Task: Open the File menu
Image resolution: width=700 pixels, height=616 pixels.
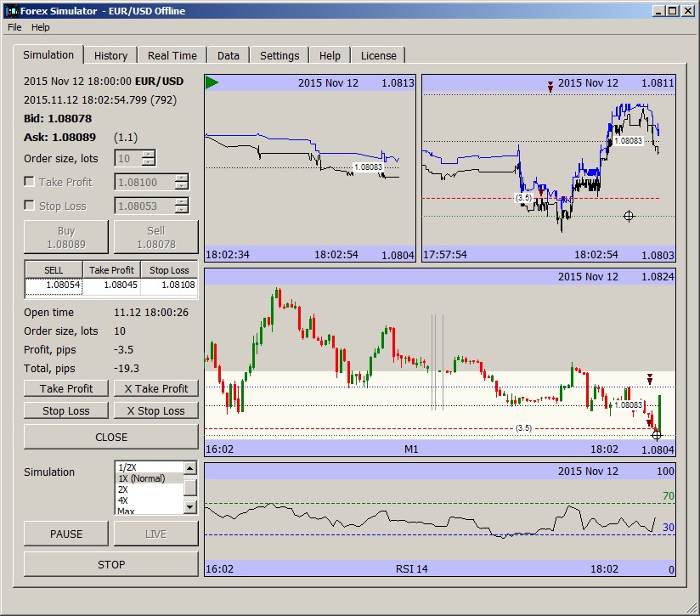Action: pyautogui.click(x=14, y=27)
